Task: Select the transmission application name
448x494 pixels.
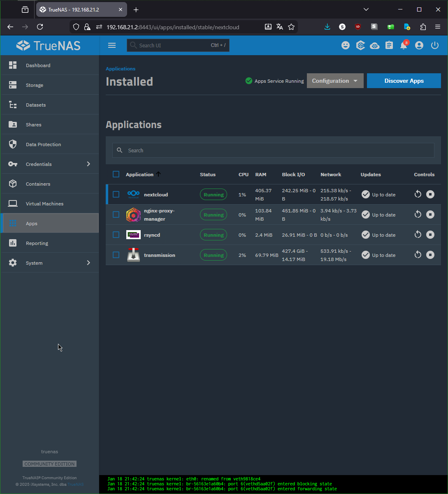Action: (160, 255)
